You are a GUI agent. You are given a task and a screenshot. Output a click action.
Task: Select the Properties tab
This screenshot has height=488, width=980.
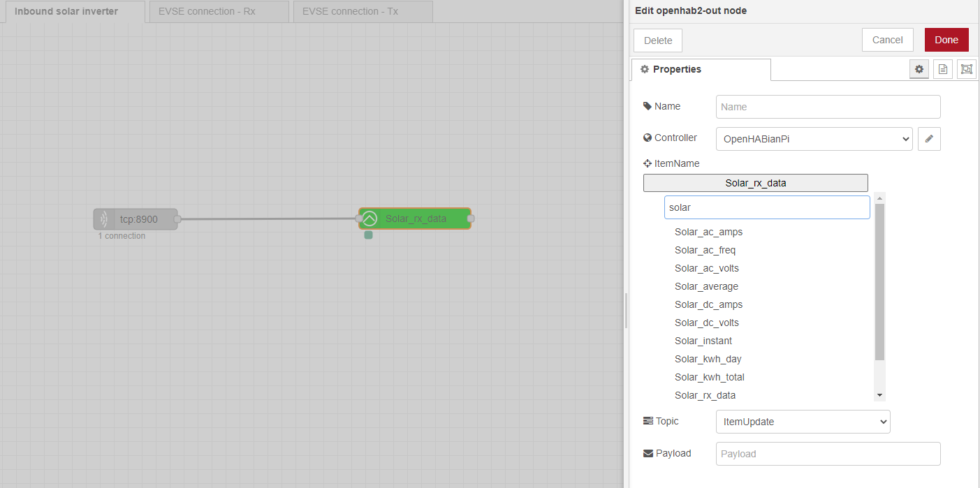point(701,69)
